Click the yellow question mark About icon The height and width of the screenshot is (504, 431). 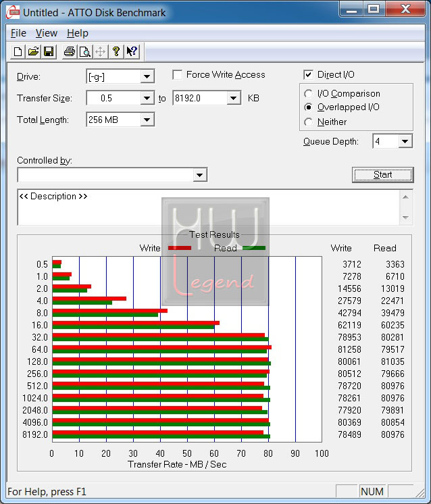[x=116, y=51]
